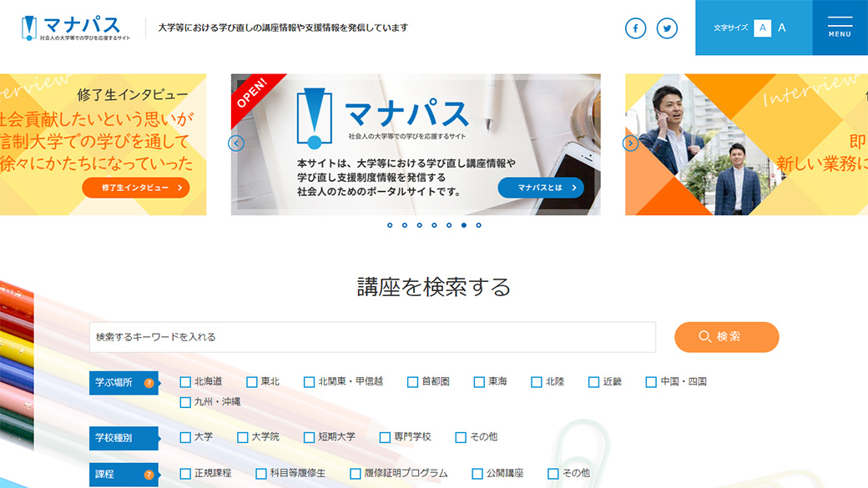The image size is (868, 488).
Task: Check the 正規課程 checkbox
Action: coord(185,474)
